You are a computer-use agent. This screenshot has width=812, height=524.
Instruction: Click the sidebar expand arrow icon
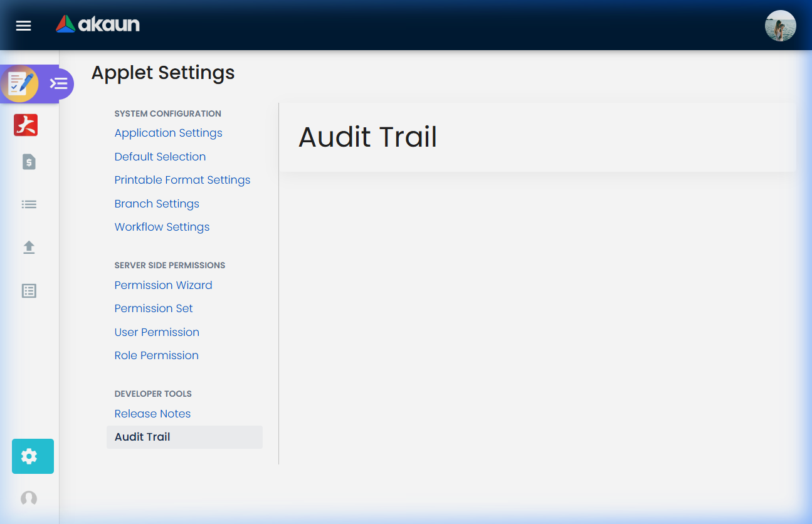pos(59,83)
